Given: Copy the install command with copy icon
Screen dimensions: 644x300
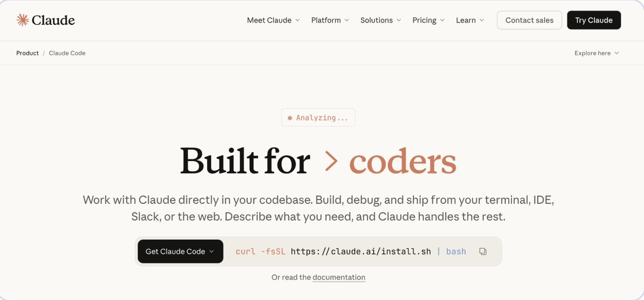Looking at the screenshot, I should [x=483, y=251].
